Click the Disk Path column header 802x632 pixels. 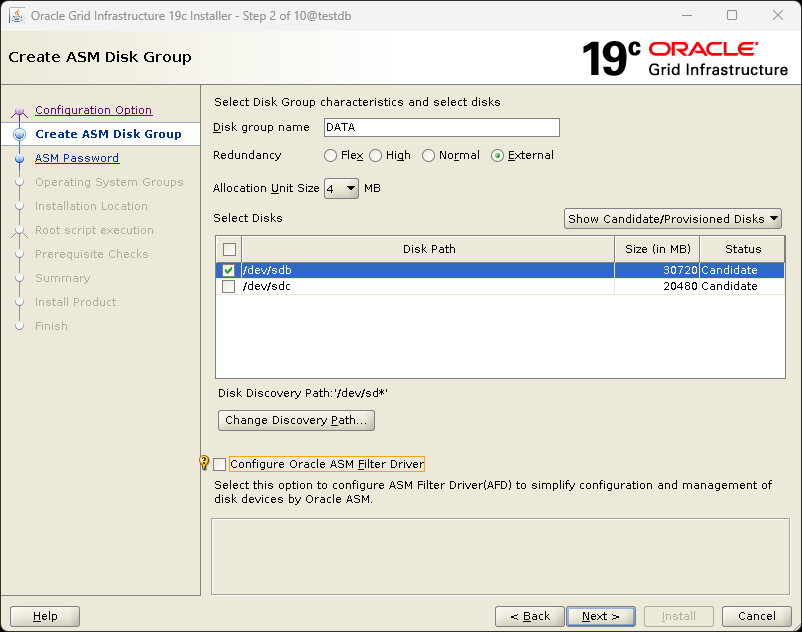coord(429,249)
